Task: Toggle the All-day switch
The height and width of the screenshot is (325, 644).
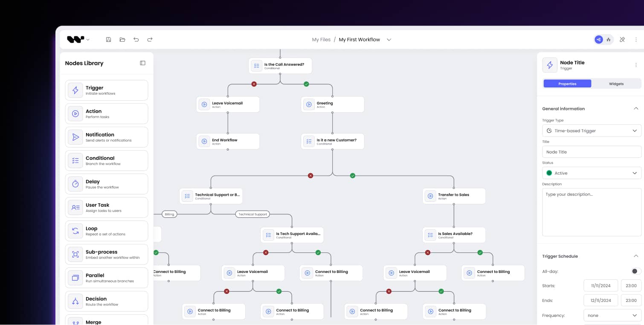Action: [x=636, y=271]
